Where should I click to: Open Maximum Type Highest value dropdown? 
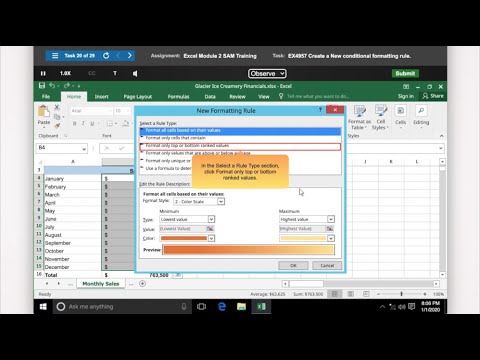point(331,219)
